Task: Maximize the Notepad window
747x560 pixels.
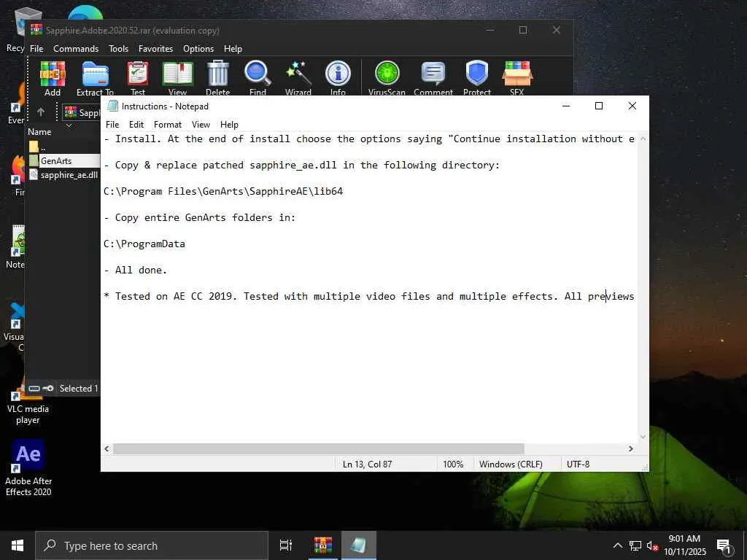Action: pos(599,106)
